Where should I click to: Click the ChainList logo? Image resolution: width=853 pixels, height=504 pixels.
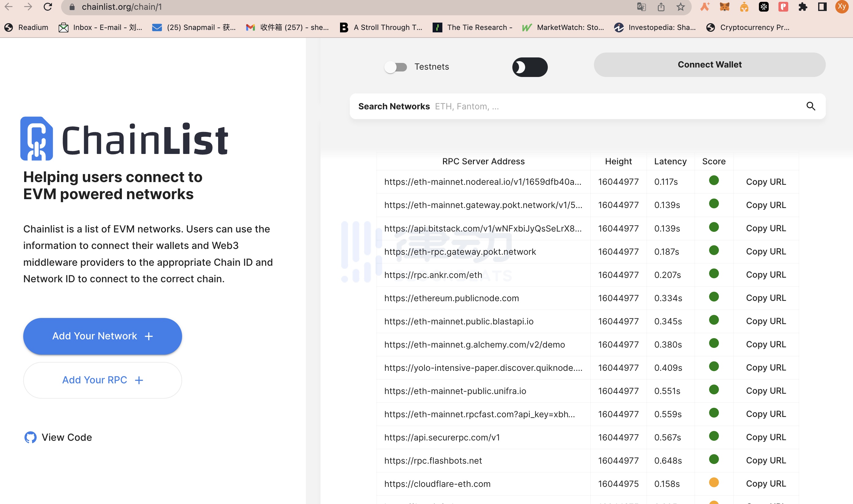[124, 139]
